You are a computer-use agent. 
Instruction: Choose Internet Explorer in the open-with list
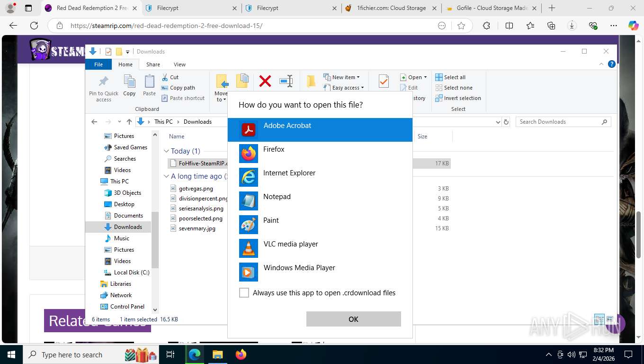click(320, 177)
